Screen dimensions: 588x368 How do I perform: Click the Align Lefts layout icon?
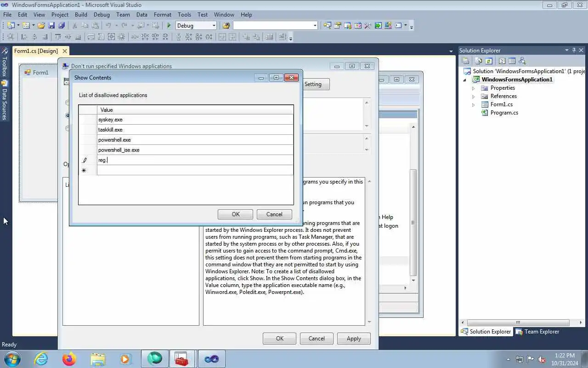point(24,37)
